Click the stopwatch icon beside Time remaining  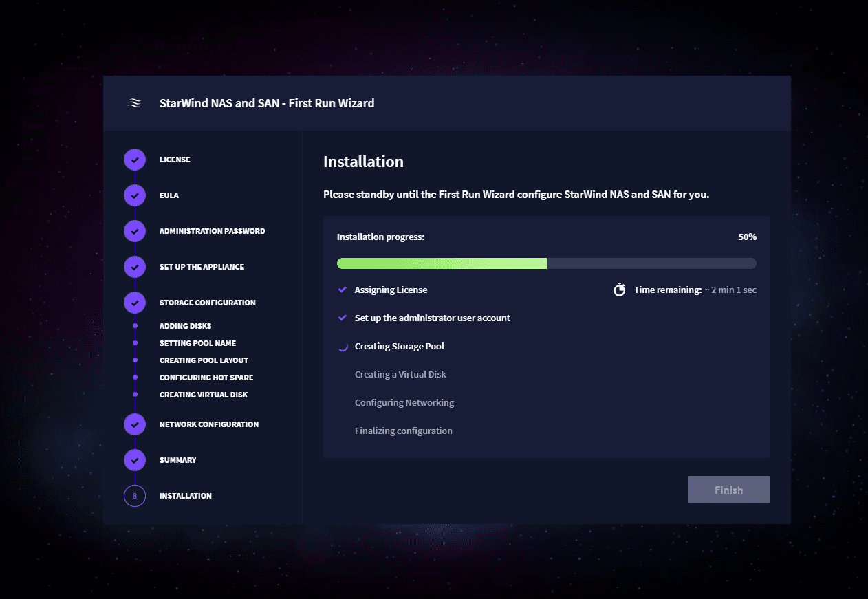tap(620, 290)
